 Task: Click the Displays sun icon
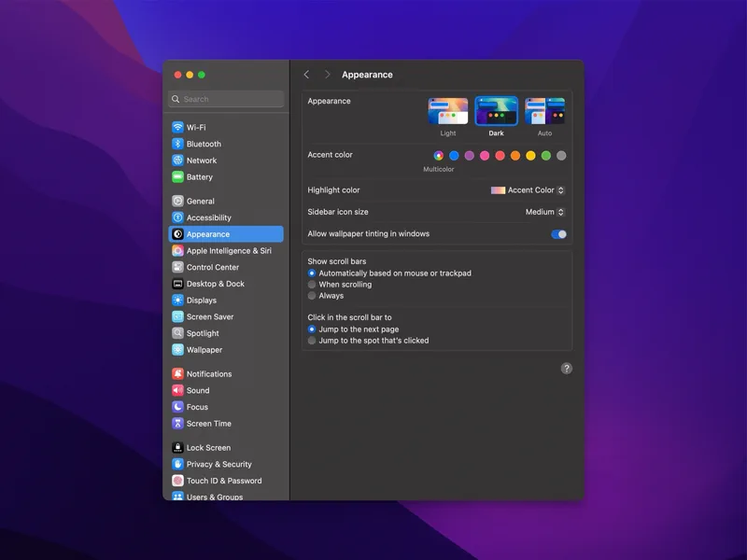177,300
